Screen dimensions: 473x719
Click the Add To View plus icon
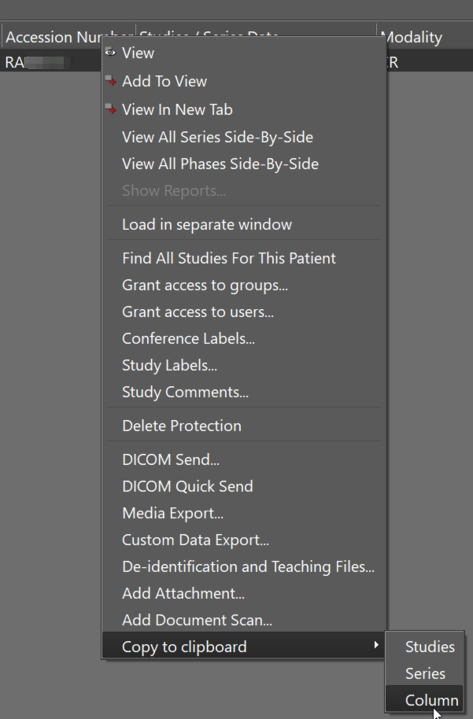(110, 81)
